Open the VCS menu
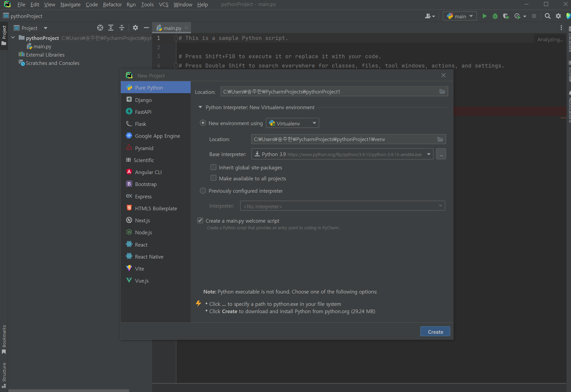Image resolution: width=571 pixels, height=392 pixels. (x=164, y=4)
